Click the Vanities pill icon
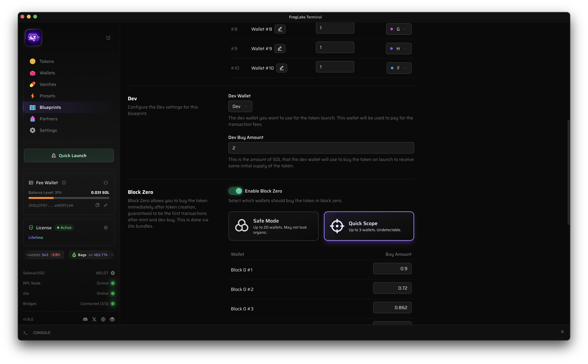Image resolution: width=588 pixels, height=364 pixels. tap(33, 84)
